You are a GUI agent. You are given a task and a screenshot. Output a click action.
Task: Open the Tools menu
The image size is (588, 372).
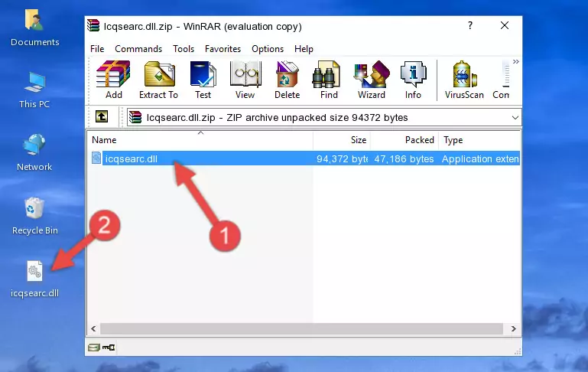tap(184, 49)
